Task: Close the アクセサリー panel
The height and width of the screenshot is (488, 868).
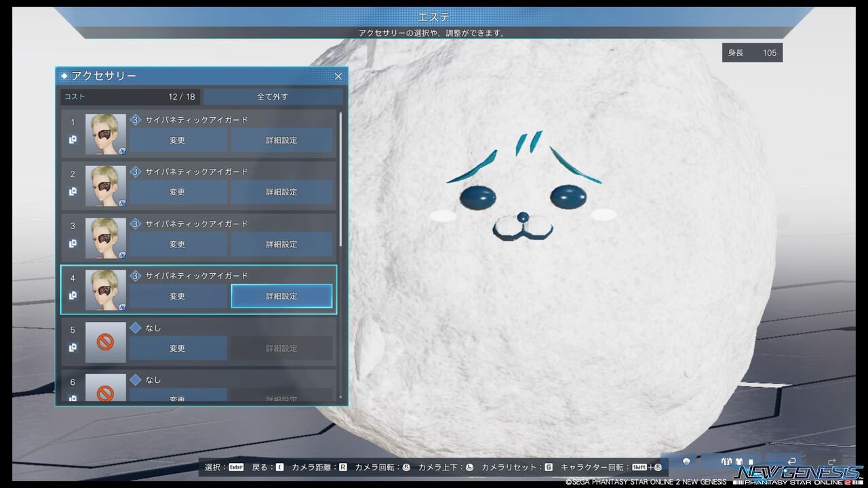Action: click(x=338, y=77)
